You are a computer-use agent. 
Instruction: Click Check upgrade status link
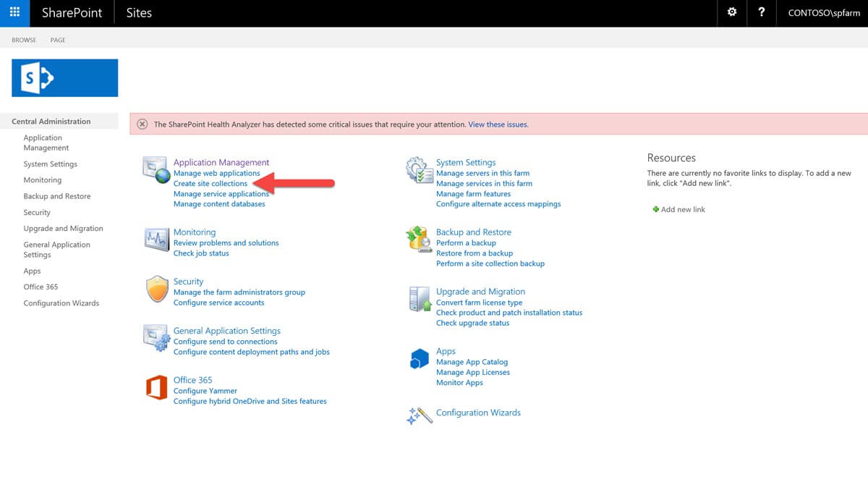[472, 323]
